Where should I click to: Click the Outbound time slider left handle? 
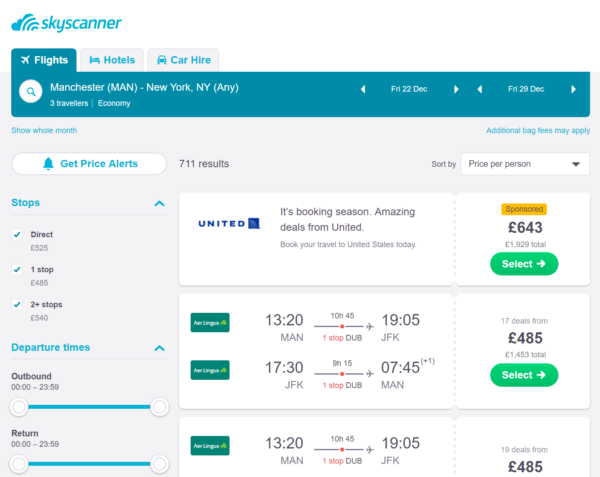19,407
